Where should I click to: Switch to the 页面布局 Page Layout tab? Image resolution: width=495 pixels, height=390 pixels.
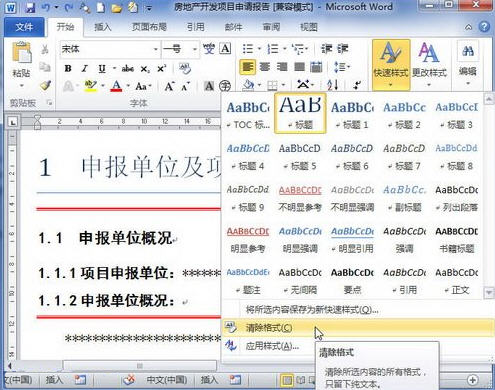point(149,27)
